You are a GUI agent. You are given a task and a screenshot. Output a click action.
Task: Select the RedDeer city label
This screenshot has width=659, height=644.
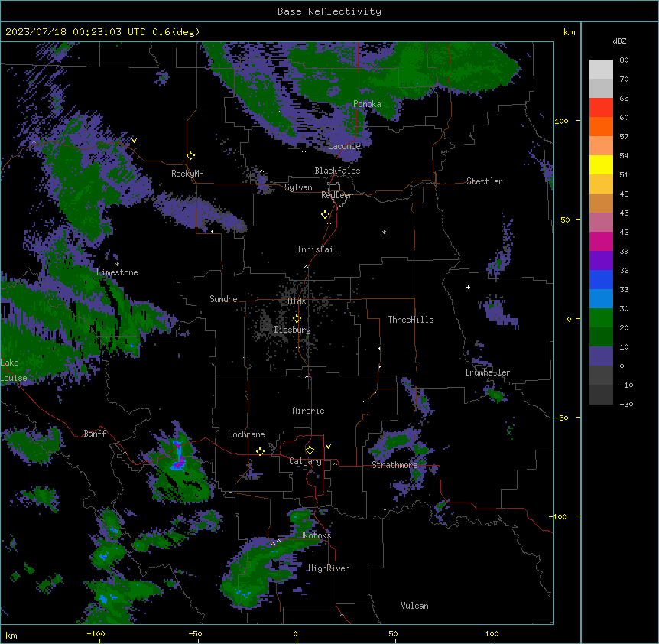[x=336, y=195]
